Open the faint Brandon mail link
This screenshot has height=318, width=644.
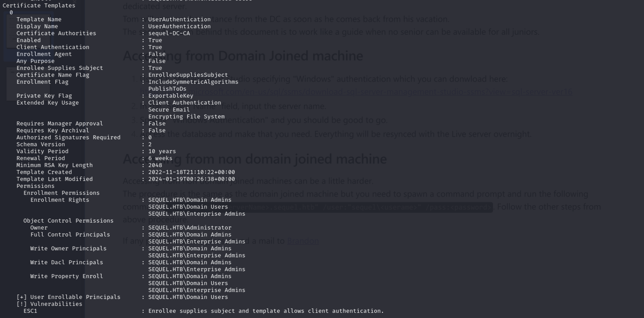[x=303, y=241]
